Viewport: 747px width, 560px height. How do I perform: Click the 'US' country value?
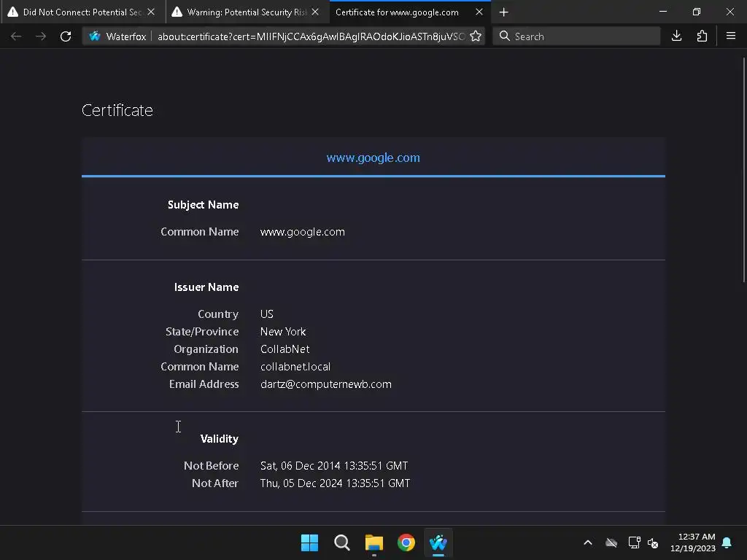(267, 314)
